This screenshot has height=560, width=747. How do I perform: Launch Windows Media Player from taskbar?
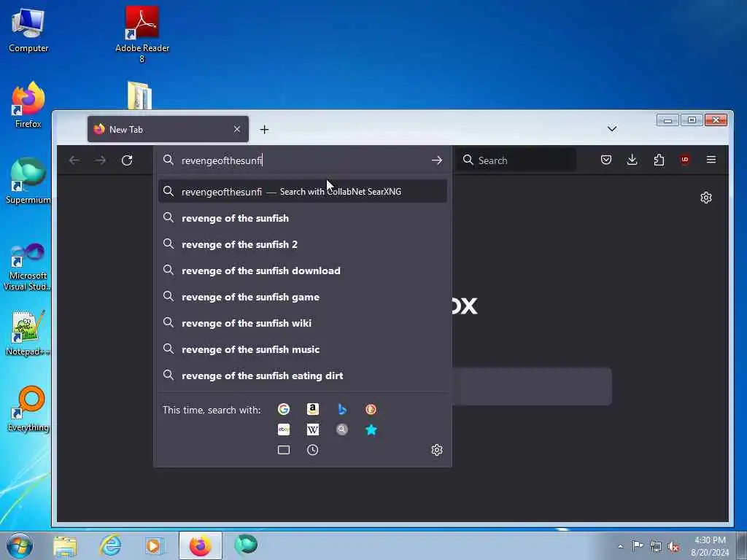tap(153, 545)
